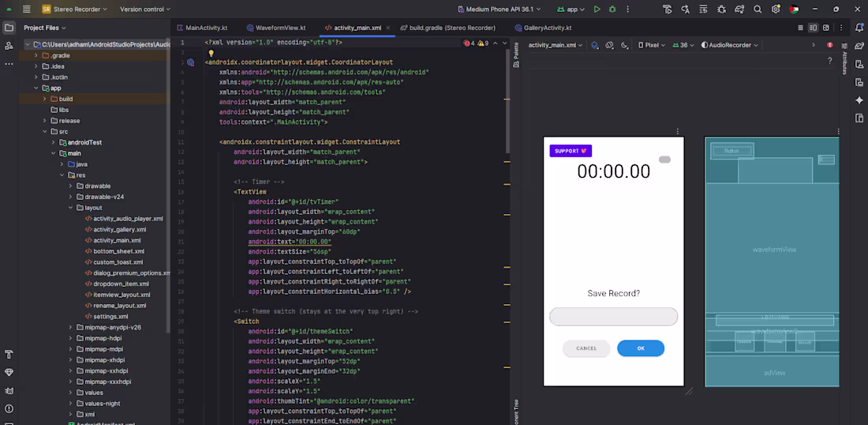Open the Project Files view dropdown
868x425 pixels.
click(45, 28)
